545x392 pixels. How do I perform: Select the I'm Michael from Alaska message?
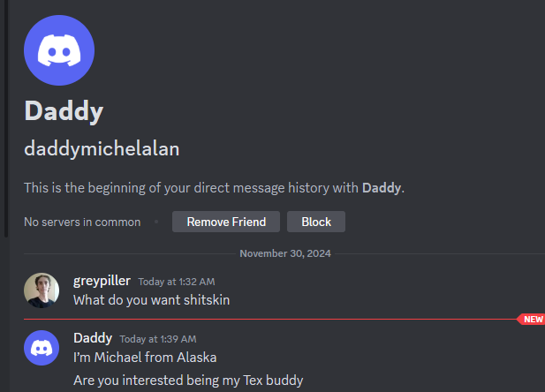point(145,358)
